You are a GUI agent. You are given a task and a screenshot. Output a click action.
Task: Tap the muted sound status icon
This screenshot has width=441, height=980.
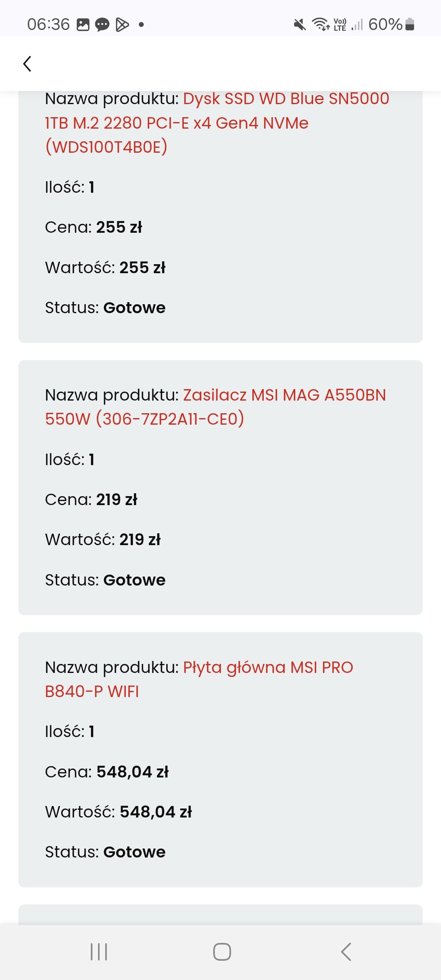click(300, 25)
